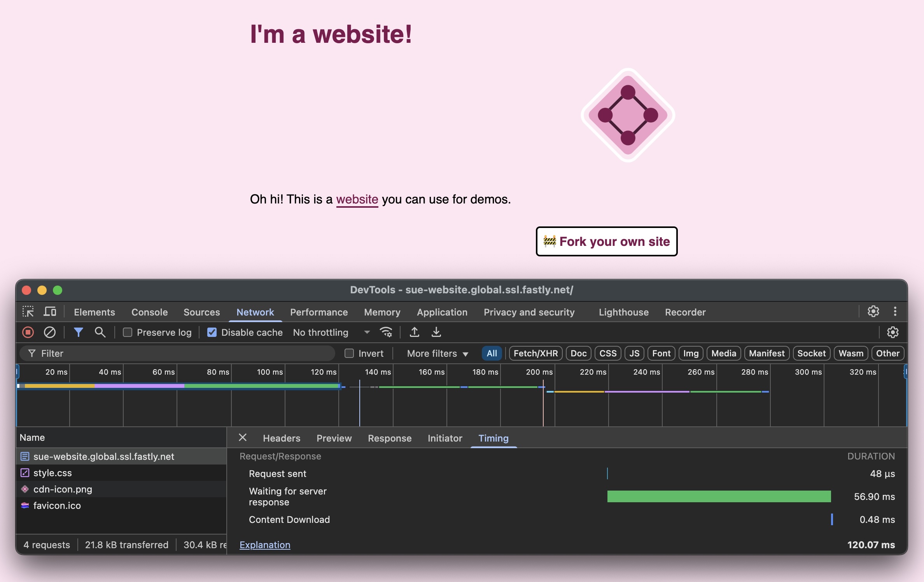Select style.css in the request list
Image resolution: width=924 pixels, height=582 pixels.
tap(52, 473)
